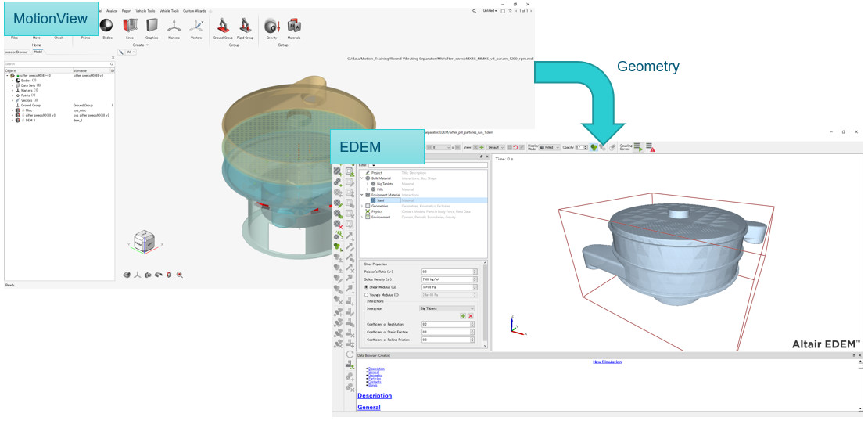Click the Rigid Group icon
Image resolution: width=868 pixels, height=421 pixels.
246,27
